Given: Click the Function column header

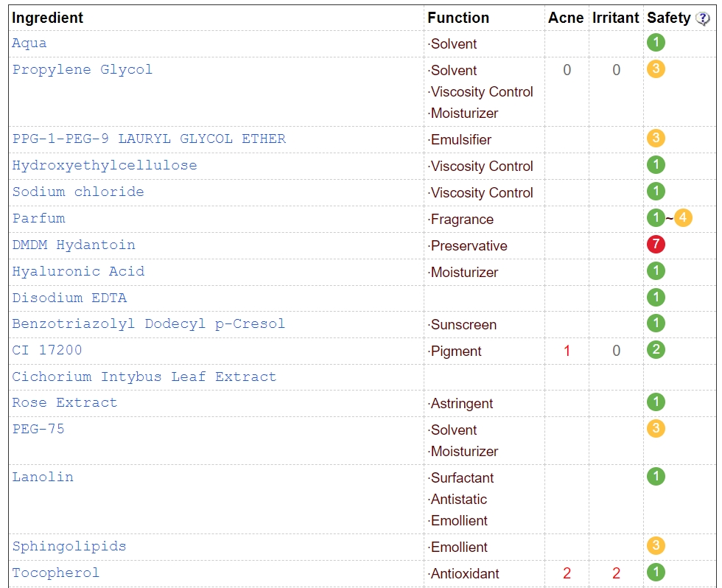Looking at the screenshot, I should point(458,18).
